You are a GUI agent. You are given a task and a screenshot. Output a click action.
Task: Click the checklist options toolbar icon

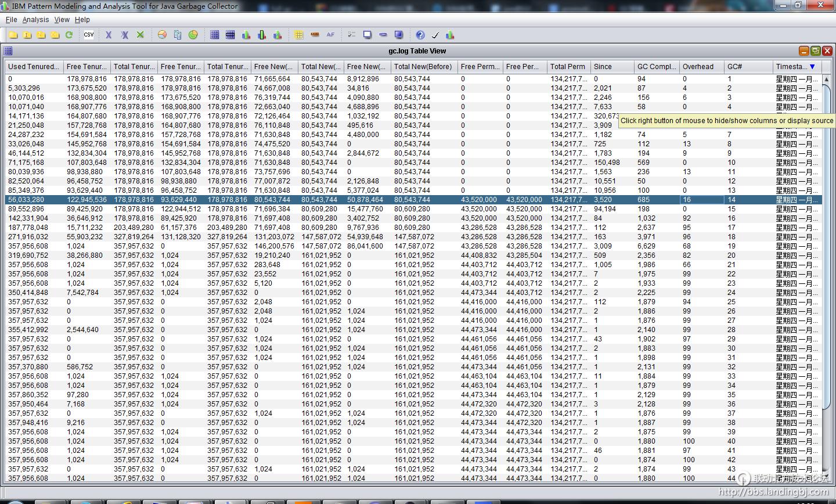click(351, 35)
